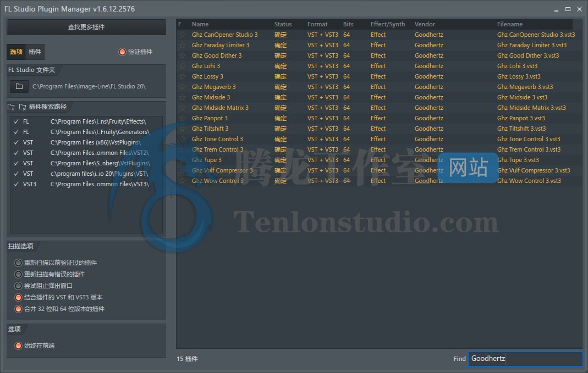Click the 确定 status of Ghz Lohi 3
The width and height of the screenshot is (588, 373).
click(280, 66)
